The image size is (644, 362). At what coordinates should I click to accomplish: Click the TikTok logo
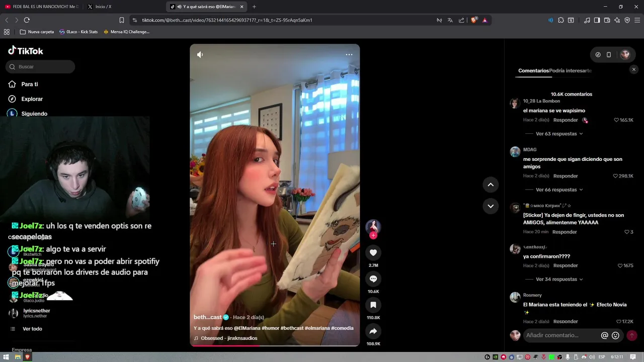coord(26,51)
